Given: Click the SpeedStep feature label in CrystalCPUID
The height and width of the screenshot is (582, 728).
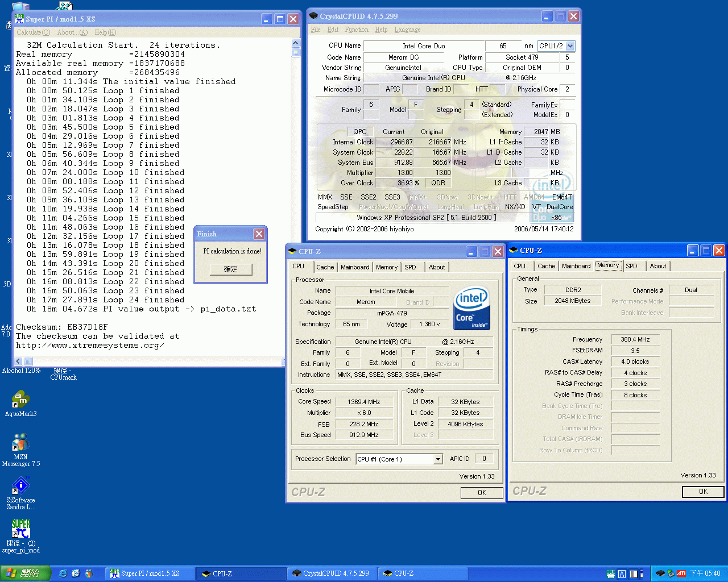Looking at the screenshot, I should [333, 207].
